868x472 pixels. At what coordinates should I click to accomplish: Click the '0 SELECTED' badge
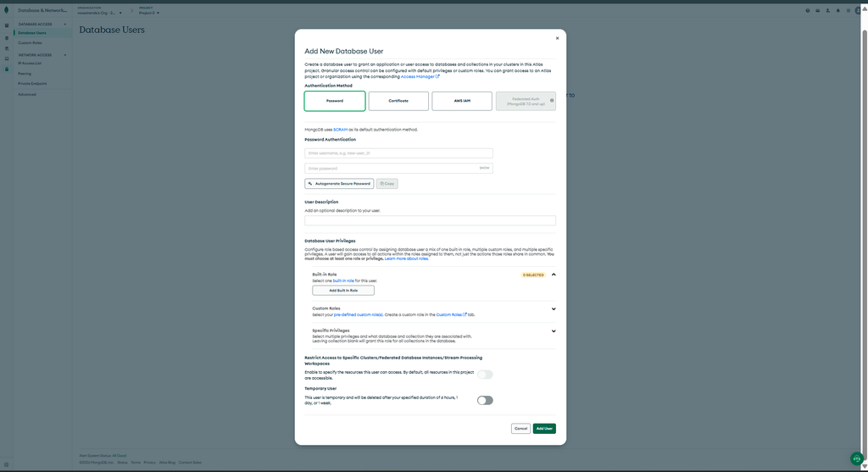(x=534, y=275)
